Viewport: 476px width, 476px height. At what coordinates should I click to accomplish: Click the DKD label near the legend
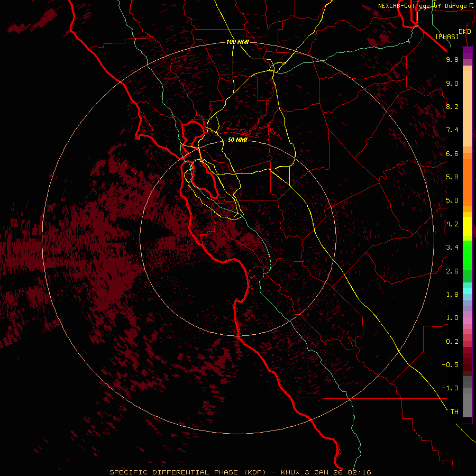pos(465,32)
